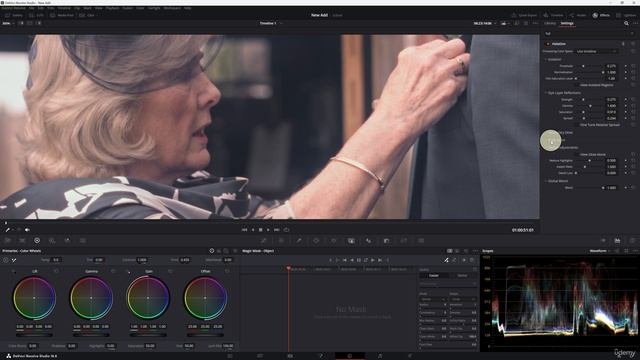Reset the Offset color wheel
This screenshot has width=640, height=360.
(227, 271)
